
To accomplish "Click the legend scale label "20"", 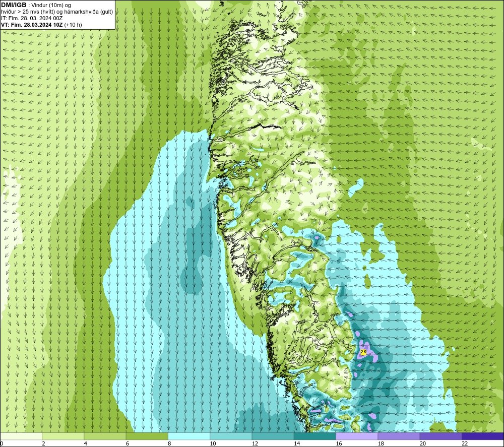I will [423, 444].
